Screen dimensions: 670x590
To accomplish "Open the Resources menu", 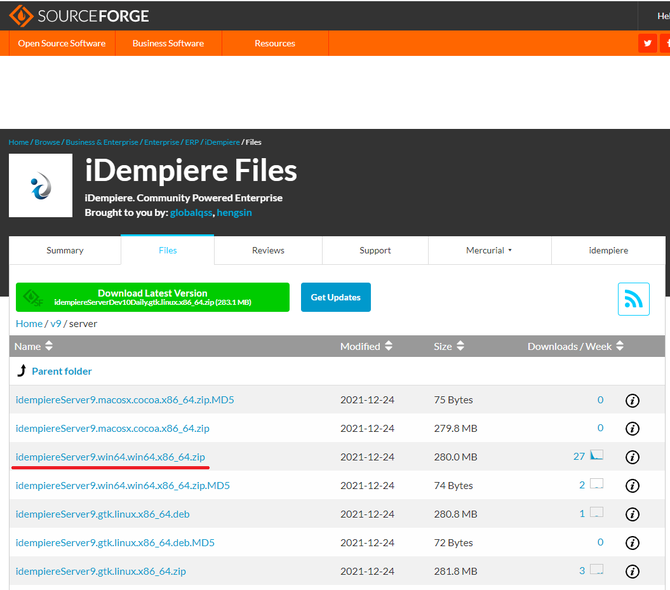I will pos(275,43).
